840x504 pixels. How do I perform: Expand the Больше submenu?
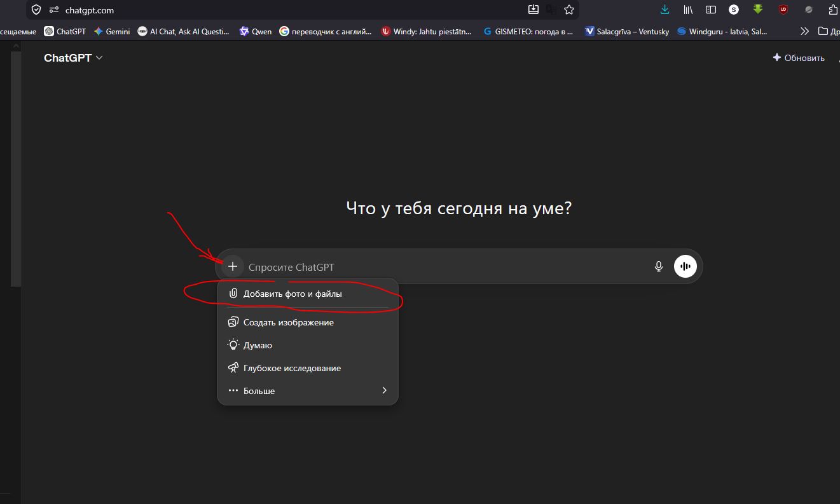click(x=308, y=391)
